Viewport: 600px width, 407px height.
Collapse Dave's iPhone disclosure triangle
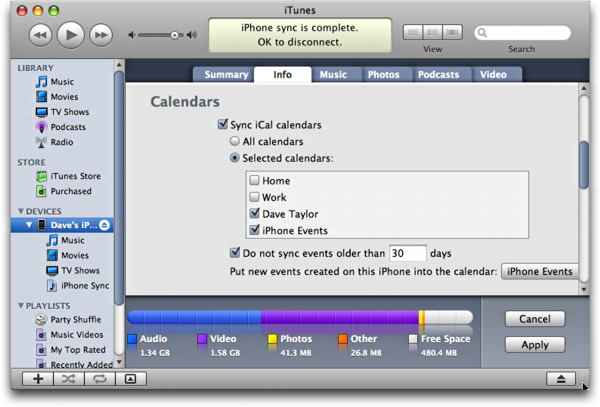click(29, 225)
